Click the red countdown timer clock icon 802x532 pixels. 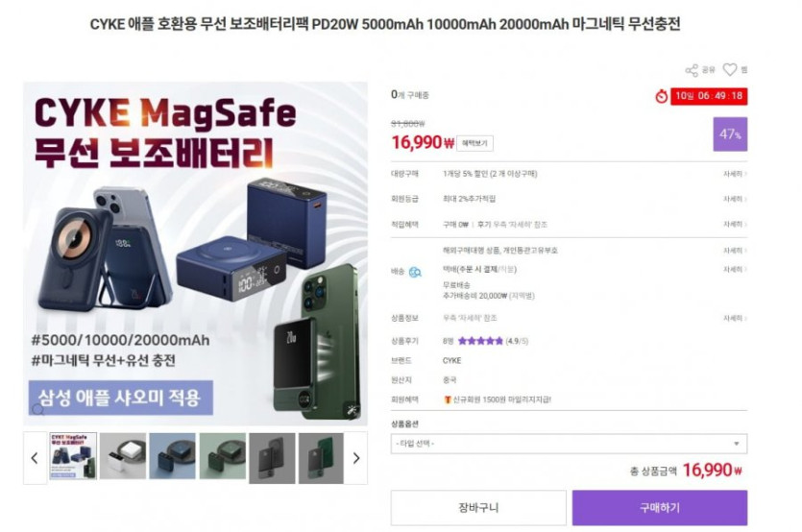coord(662,96)
